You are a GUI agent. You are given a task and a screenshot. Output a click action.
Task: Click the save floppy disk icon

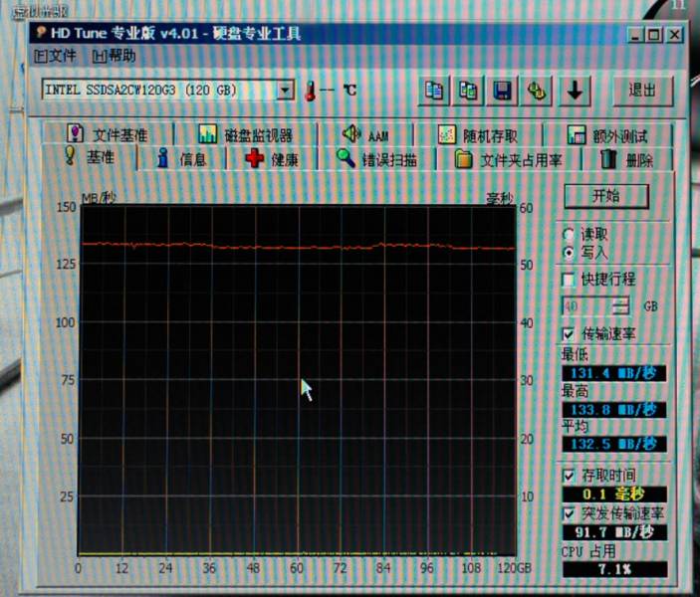coord(503,91)
